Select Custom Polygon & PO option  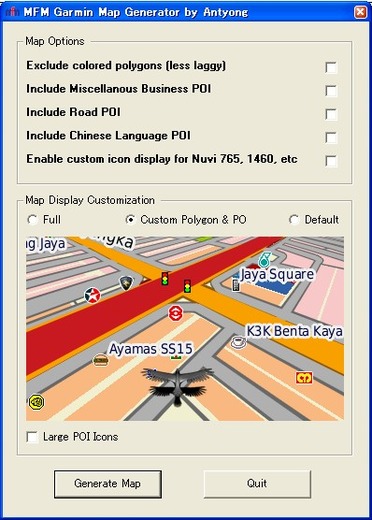click(130, 220)
